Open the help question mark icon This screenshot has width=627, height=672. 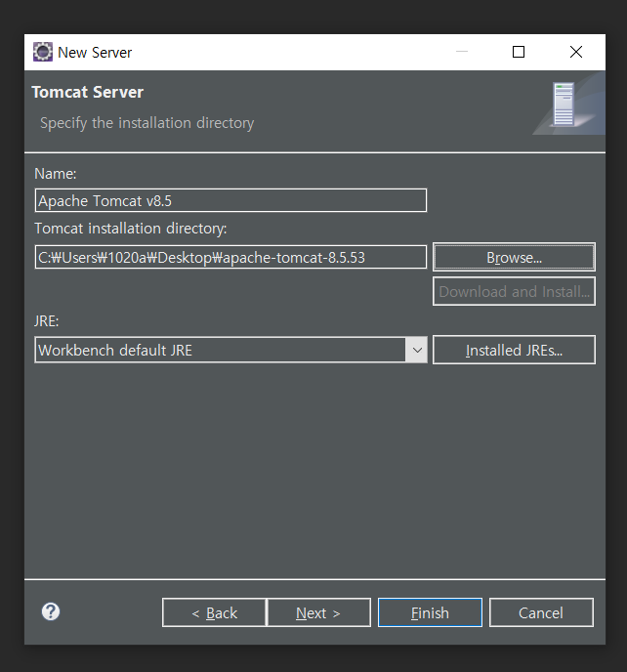51,611
